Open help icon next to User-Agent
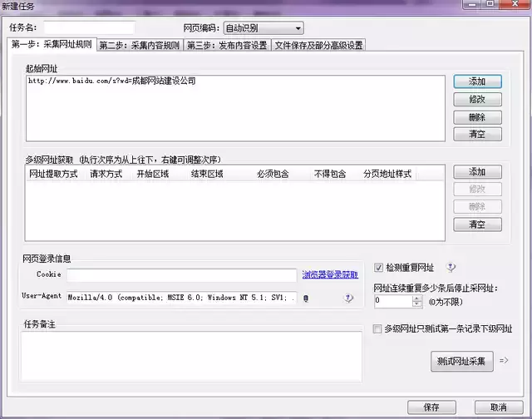This screenshot has height=419, width=532. [348, 298]
